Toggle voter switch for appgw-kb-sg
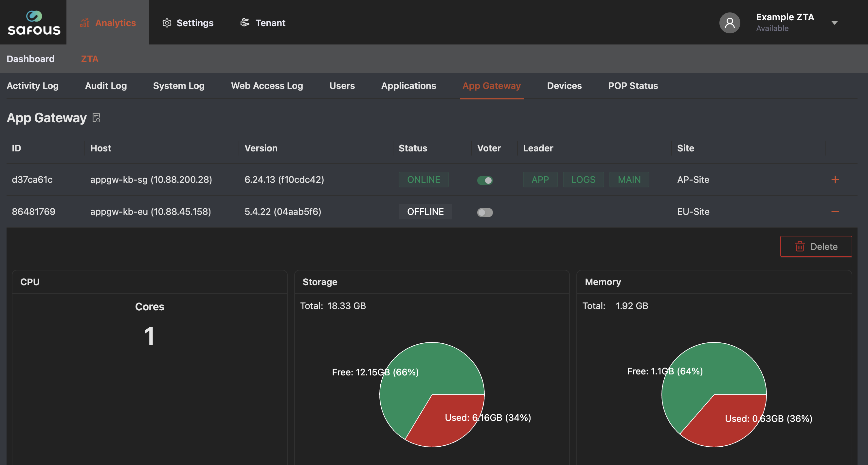The width and height of the screenshot is (868, 465). coord(485,180)
